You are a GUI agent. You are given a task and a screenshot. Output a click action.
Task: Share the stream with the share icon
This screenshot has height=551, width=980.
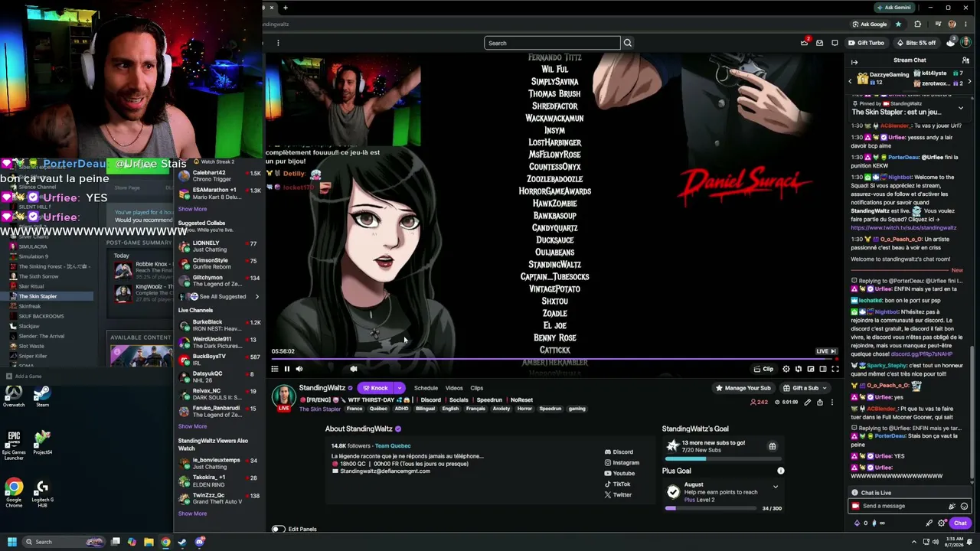tap(819, 402)
